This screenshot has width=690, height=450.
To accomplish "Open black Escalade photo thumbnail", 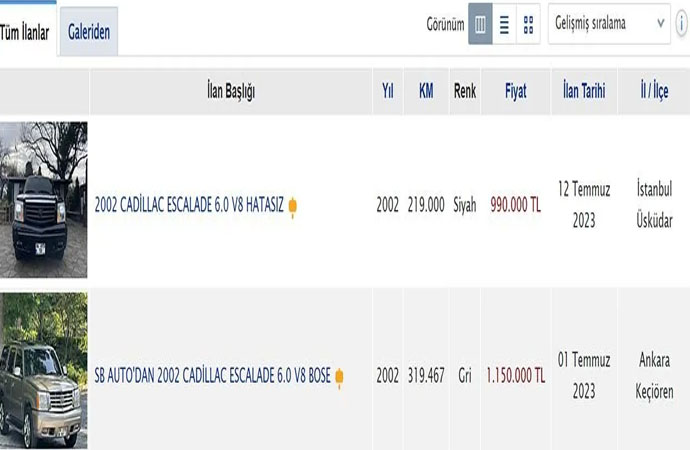I will point(44,200).
